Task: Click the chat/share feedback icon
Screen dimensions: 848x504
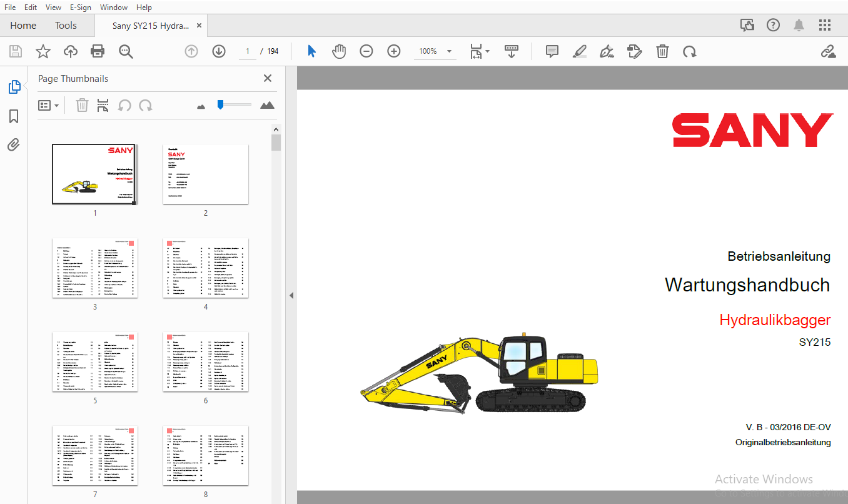Action: pos(747,25)
